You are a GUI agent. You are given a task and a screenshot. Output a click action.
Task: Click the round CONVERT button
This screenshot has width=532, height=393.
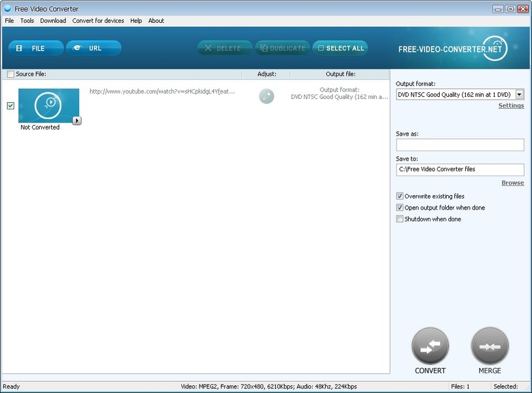tap(430, 346)
